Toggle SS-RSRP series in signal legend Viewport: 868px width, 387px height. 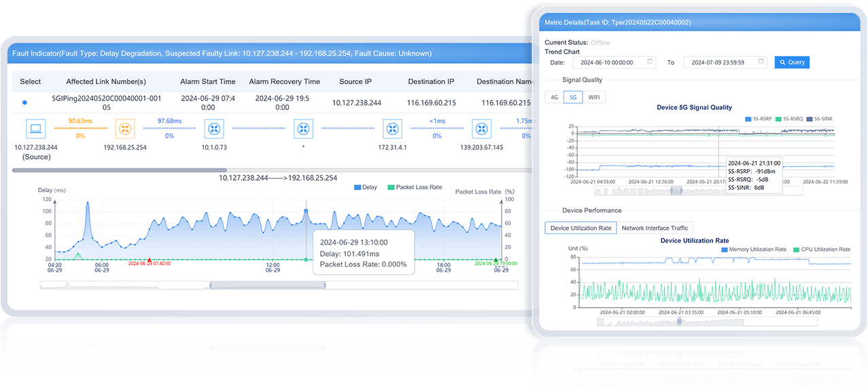[759, 119]
